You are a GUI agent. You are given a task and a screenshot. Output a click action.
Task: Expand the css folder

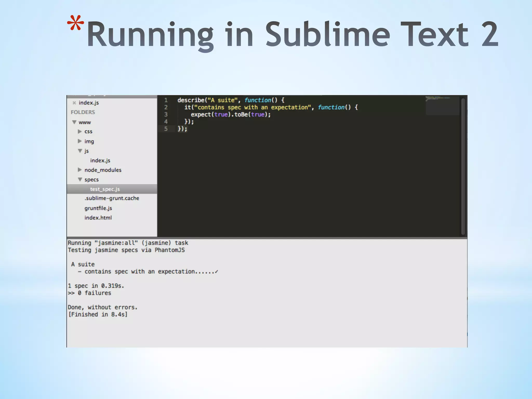coord(80,131)
